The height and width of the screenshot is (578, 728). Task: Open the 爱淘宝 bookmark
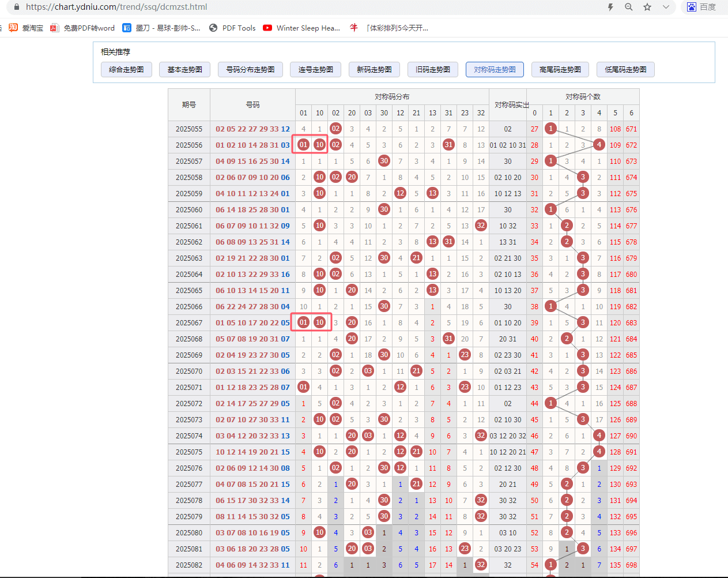pyautogui.click(x=27, y=28)
